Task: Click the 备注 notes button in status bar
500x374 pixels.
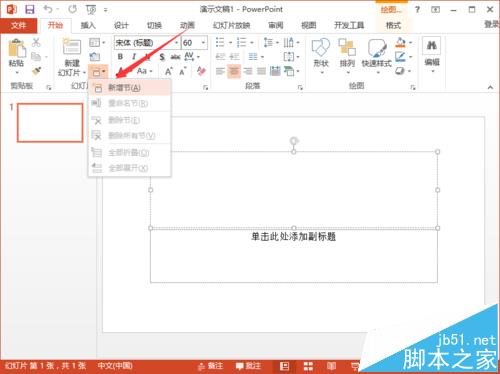Action: (210, 366)
